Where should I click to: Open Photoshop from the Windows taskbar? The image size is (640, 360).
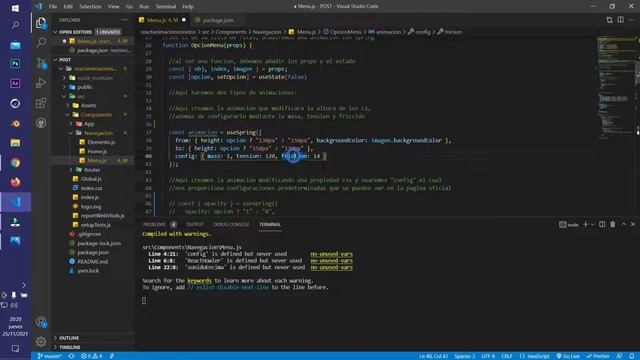[15, 64]
